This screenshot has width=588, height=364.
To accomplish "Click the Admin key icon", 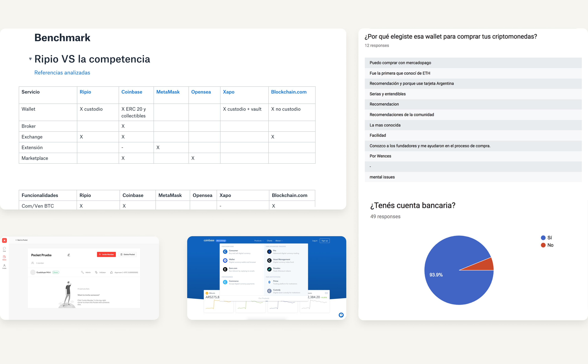I will click(82, 272).
